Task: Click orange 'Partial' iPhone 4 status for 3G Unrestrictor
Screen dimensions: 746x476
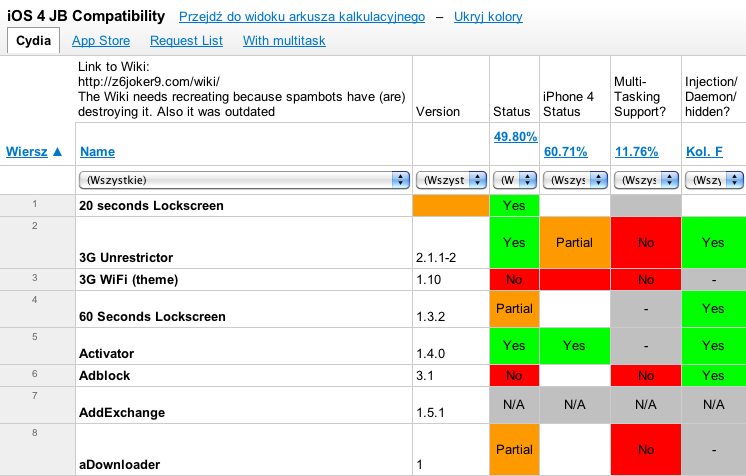Action: pos(575,243)
